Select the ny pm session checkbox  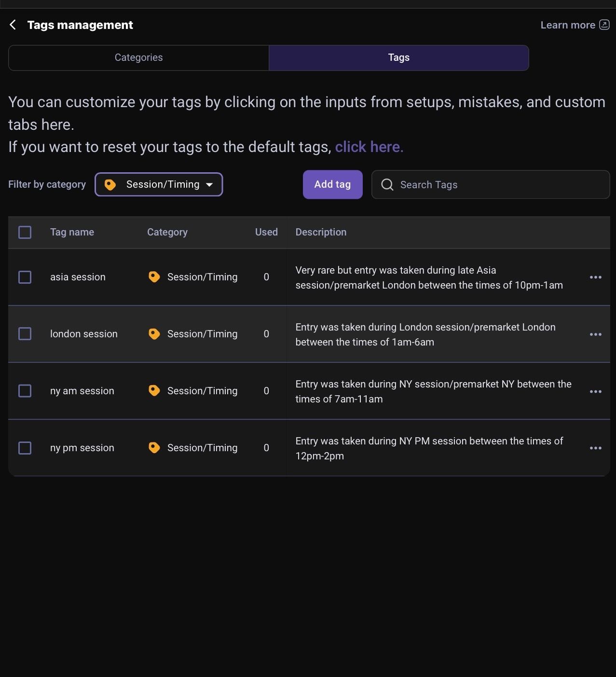pyautogui.click(x=25, y=448)
